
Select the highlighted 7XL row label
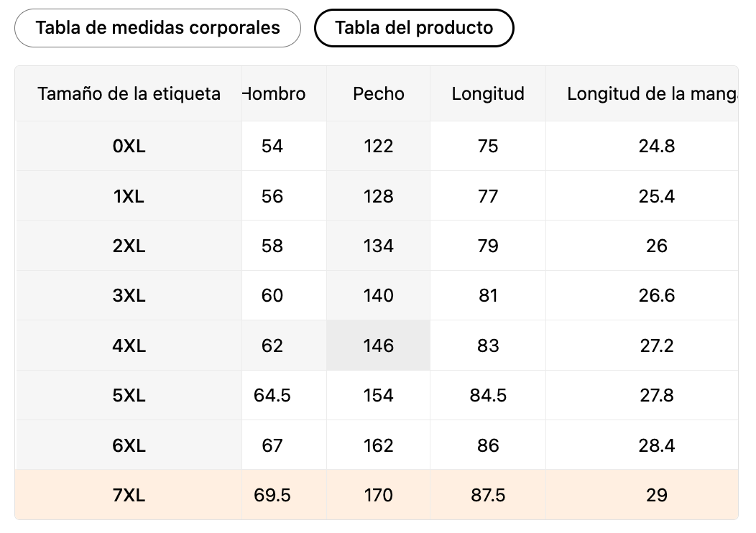pos(129,495)
